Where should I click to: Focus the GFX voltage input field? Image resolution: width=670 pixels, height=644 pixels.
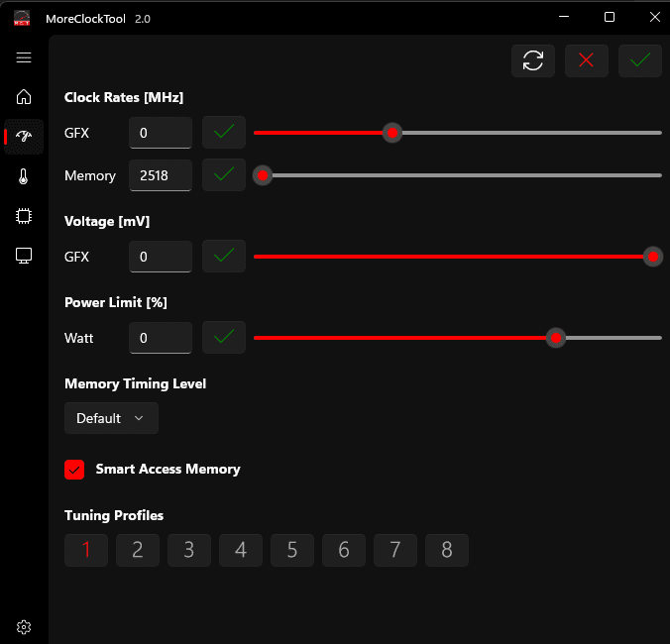click(x=161, y=257)
